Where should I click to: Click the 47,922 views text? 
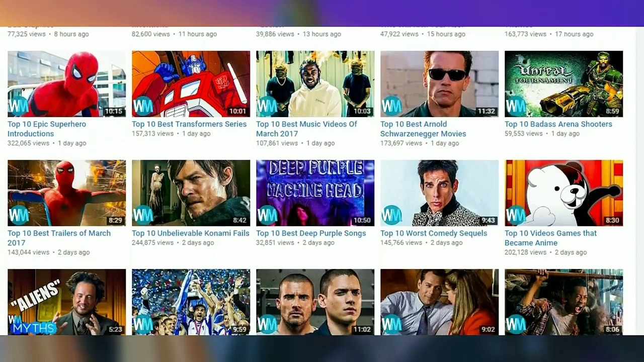coord(399,34)
